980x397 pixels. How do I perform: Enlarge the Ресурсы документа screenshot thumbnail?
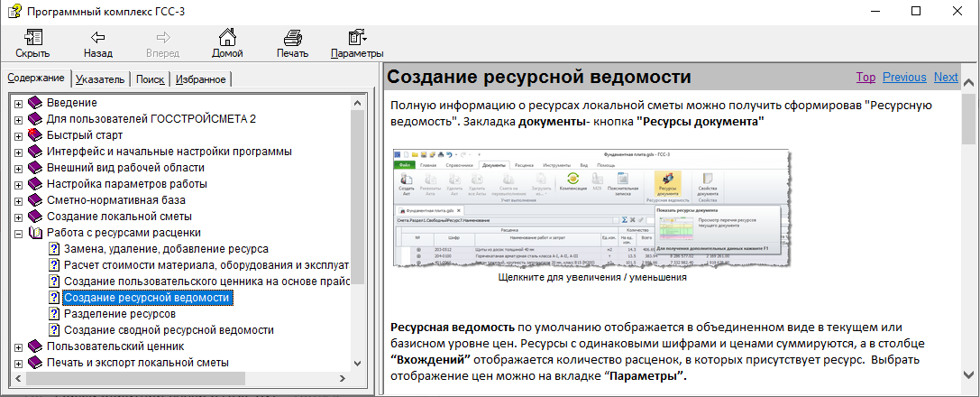click(x=591, y=208)
